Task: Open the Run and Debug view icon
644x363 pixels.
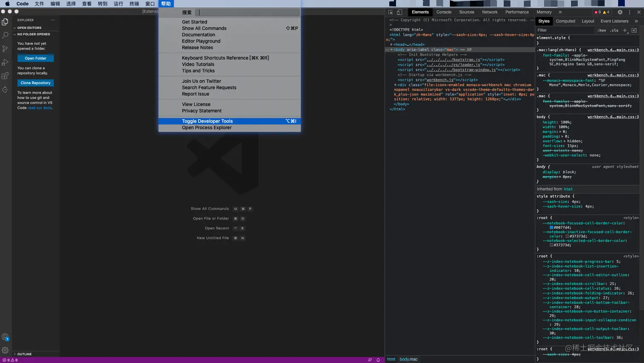Action: coord(5,63)
